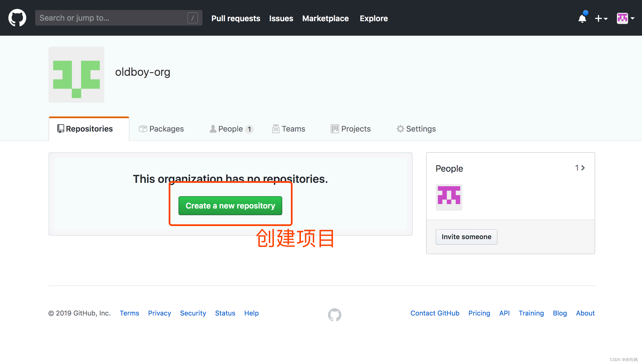Click the GitHub Octocat logo in header
Viewport: 642px width, 364px height.
17,18
